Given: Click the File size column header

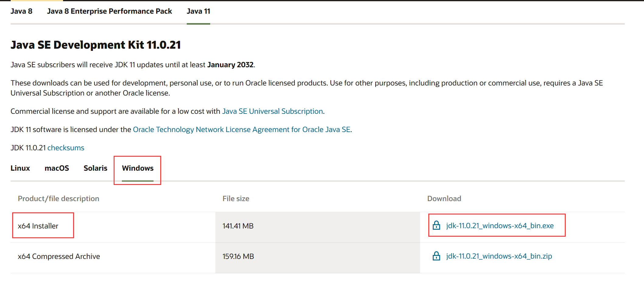Looking at the screenshot, I should (236, 199).
